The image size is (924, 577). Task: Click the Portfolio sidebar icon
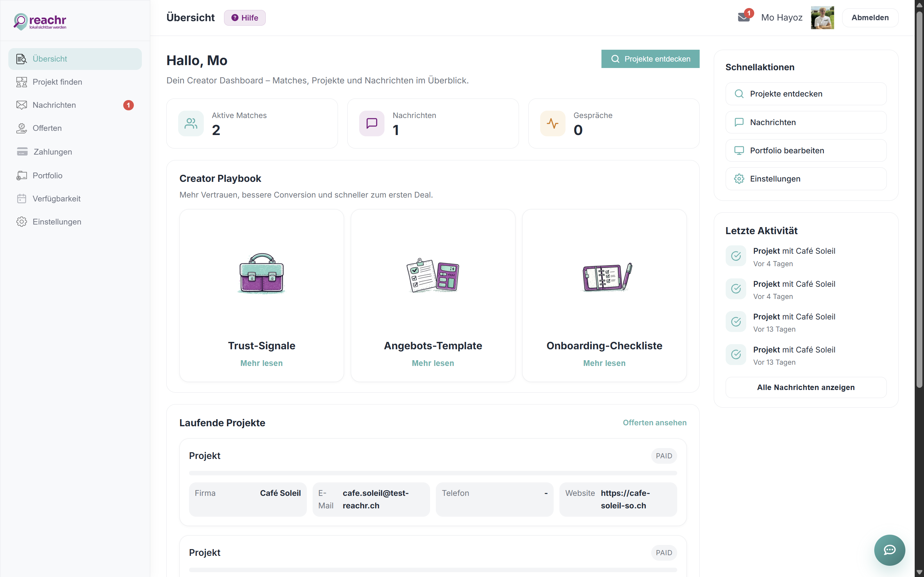22,175
